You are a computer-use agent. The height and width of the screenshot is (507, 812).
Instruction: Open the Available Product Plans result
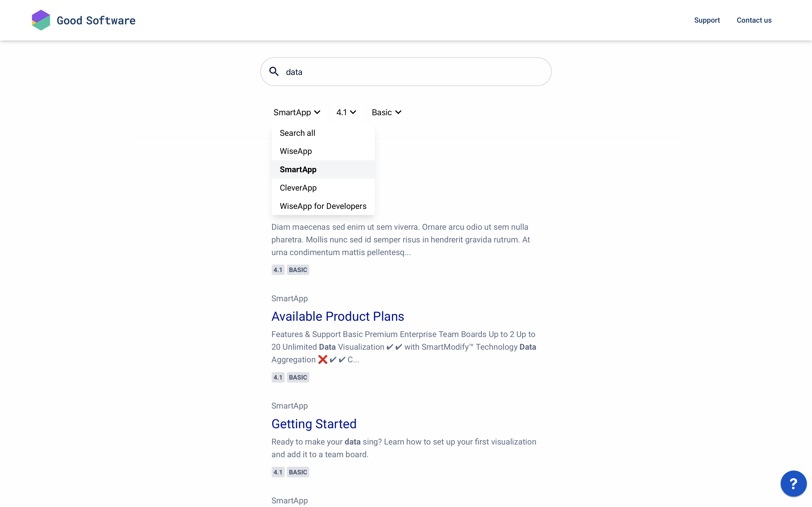tap(338, 316)
